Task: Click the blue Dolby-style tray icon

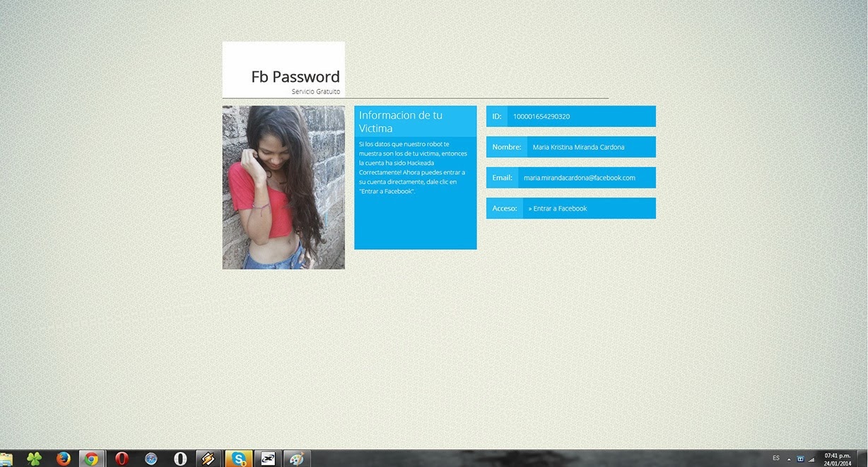Action: (800, 459)
